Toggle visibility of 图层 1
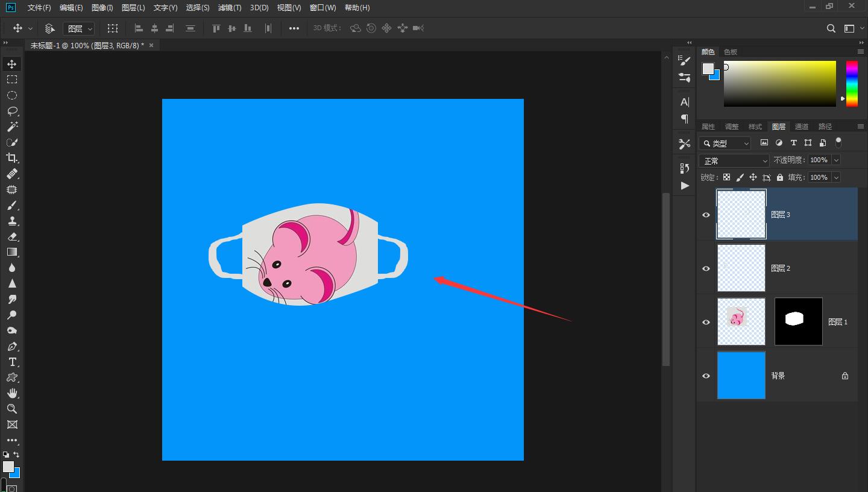Image resolution: width=868 pixels, height=492 pixels. tap(706, 322)
